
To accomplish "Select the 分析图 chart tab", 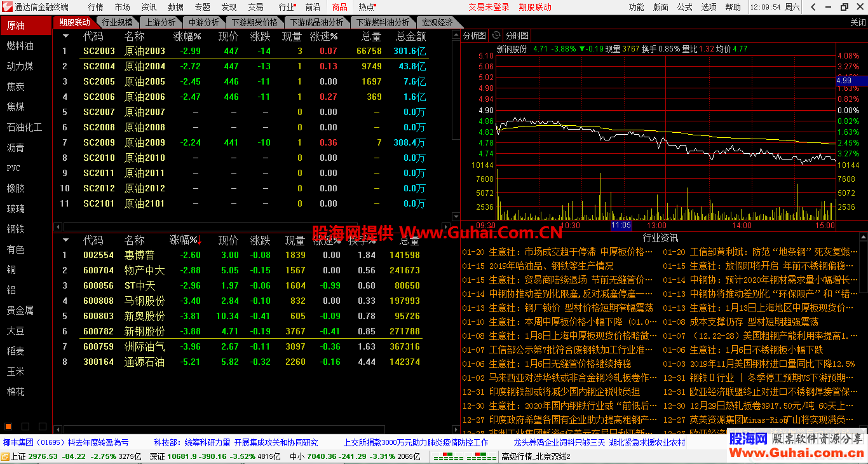I will [475, 36].
